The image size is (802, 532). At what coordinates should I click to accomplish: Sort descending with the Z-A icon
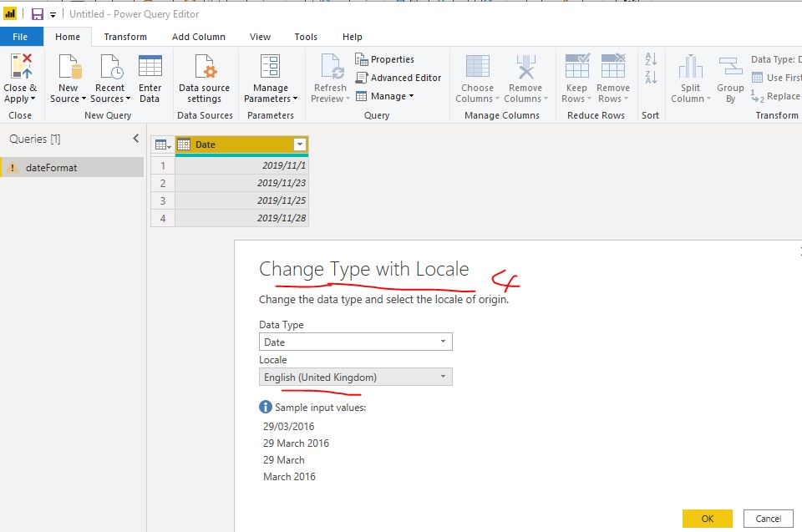point(651,77)
